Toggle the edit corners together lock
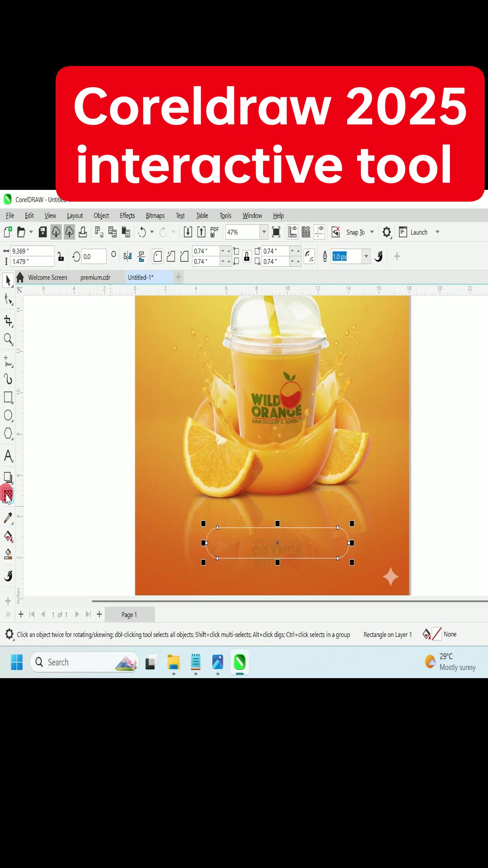The width and height of the screenshot is (488, 868). [247, 257]
